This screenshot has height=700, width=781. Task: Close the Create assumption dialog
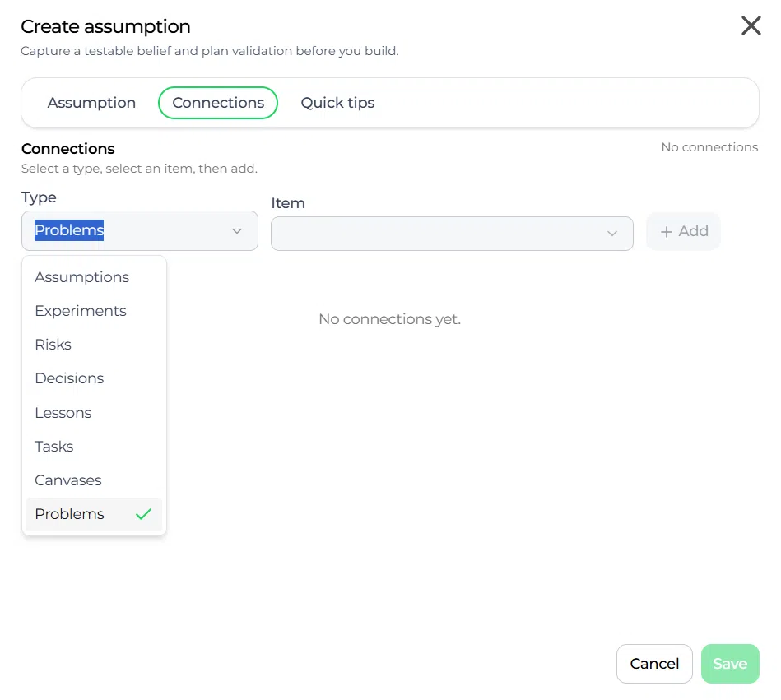[751, 25]
